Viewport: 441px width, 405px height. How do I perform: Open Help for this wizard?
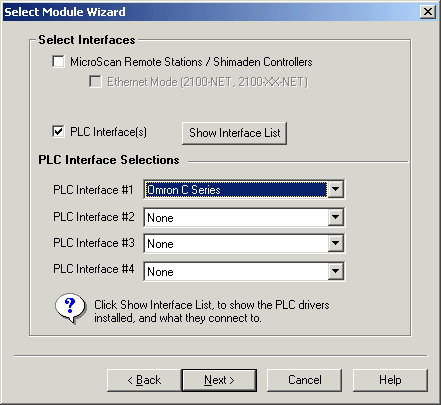tap(390, 380)
